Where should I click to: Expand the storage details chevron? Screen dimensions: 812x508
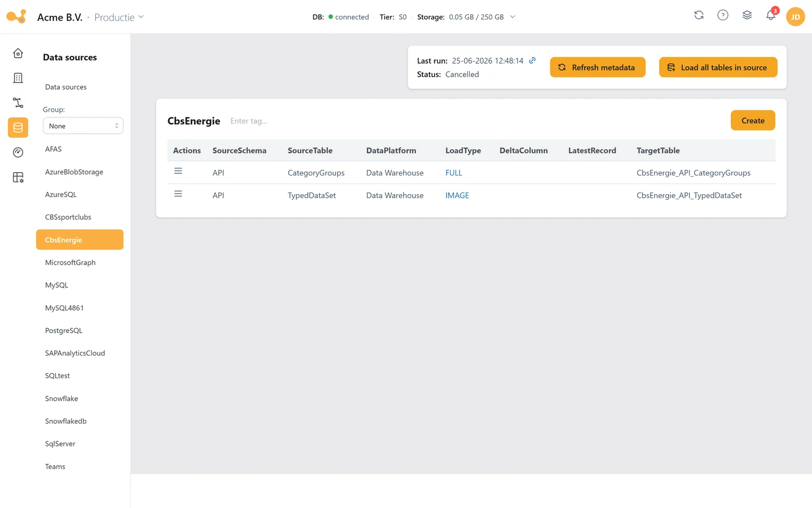click(x=513, y=17)
